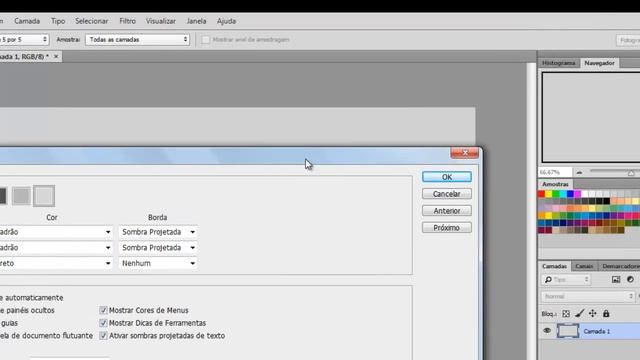Viewport: 640px width, 360px height.
Task: Open the Visualizar menu
Action: coord(161,21)
